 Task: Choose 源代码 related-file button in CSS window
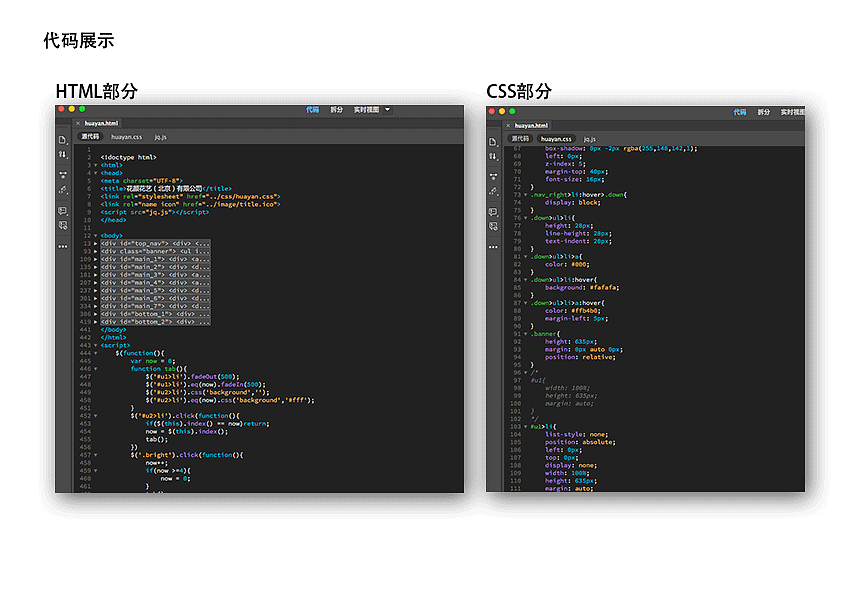point(520,139)
